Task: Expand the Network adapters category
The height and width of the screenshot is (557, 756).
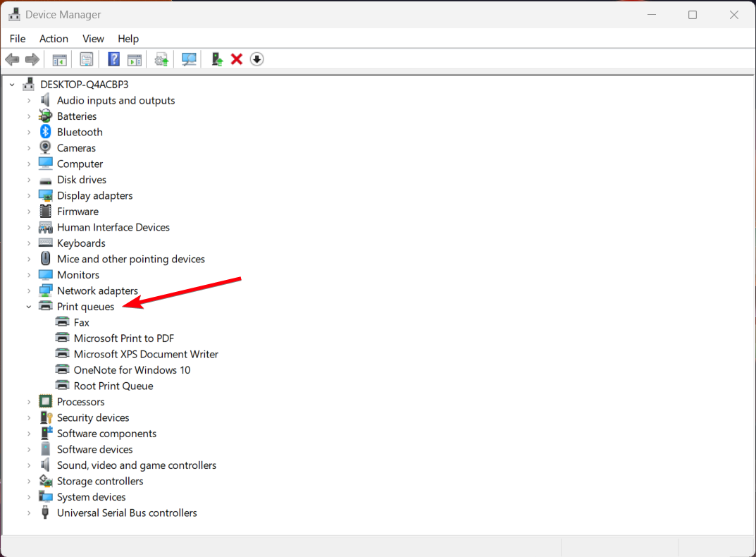Action: coord(29,290)
